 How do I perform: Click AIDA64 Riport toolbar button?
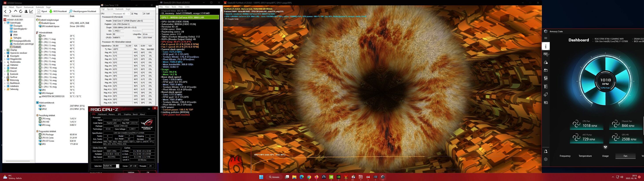(42, 11)
